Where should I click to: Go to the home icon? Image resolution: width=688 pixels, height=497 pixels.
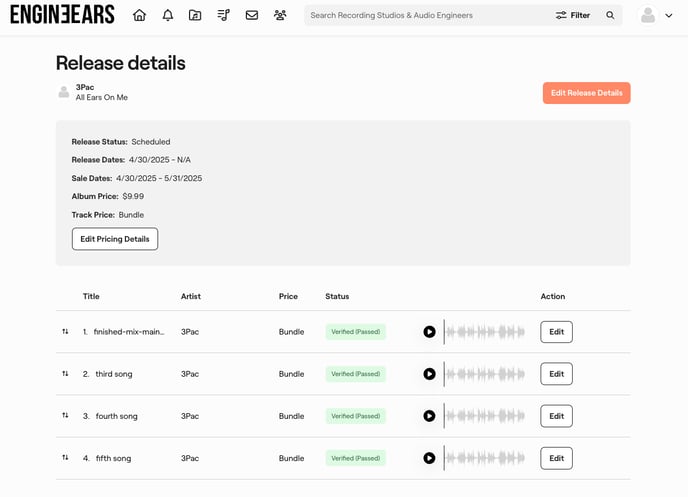pos(139,16)
